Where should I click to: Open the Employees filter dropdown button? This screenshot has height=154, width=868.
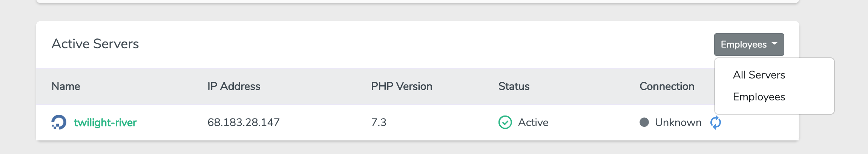click(x=749, y=45)
